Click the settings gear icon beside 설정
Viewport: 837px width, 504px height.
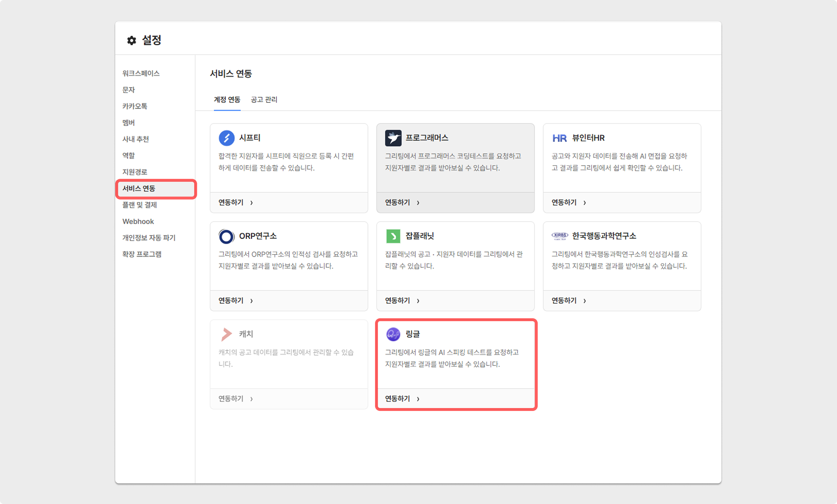tap(132, 40)
